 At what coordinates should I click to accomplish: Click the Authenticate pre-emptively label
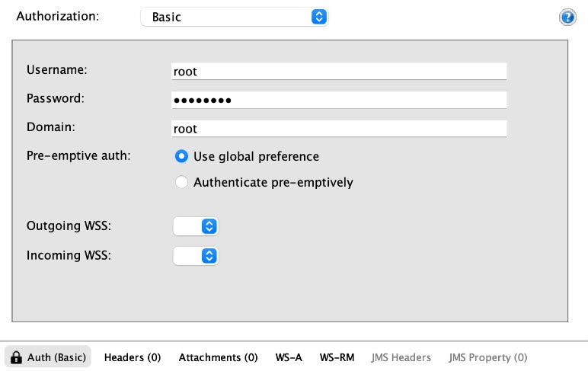click(x=273, y=182)
